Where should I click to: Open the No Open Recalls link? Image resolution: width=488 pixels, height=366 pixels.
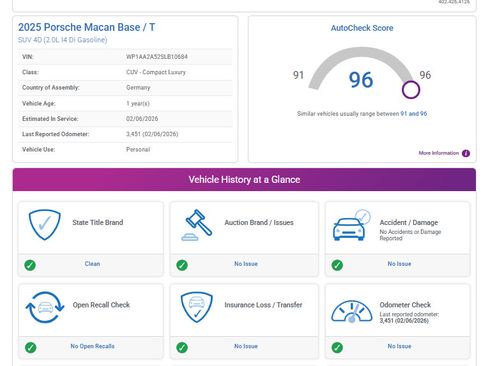tap(92, 346)
